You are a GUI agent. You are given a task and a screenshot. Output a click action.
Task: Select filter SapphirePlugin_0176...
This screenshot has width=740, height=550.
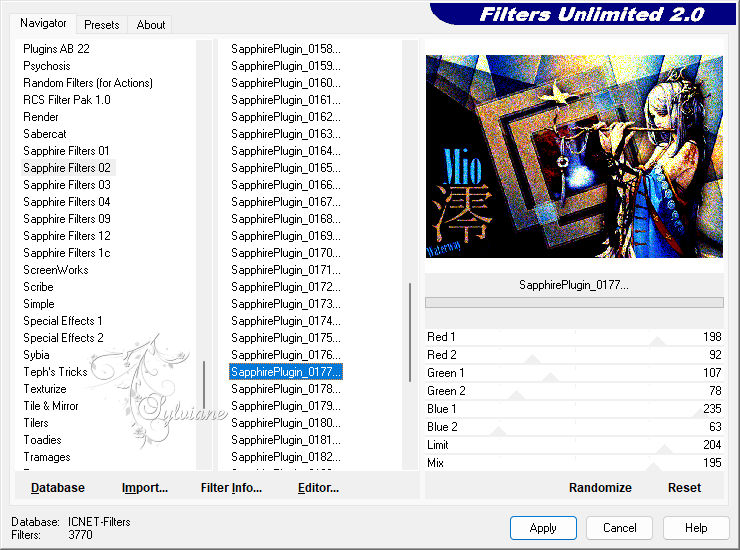point(286,355)
